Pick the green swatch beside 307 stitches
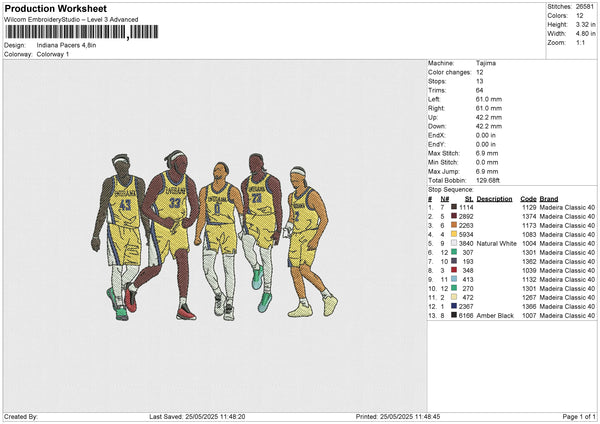Screen dimensions: 600x424 point(454,252)
